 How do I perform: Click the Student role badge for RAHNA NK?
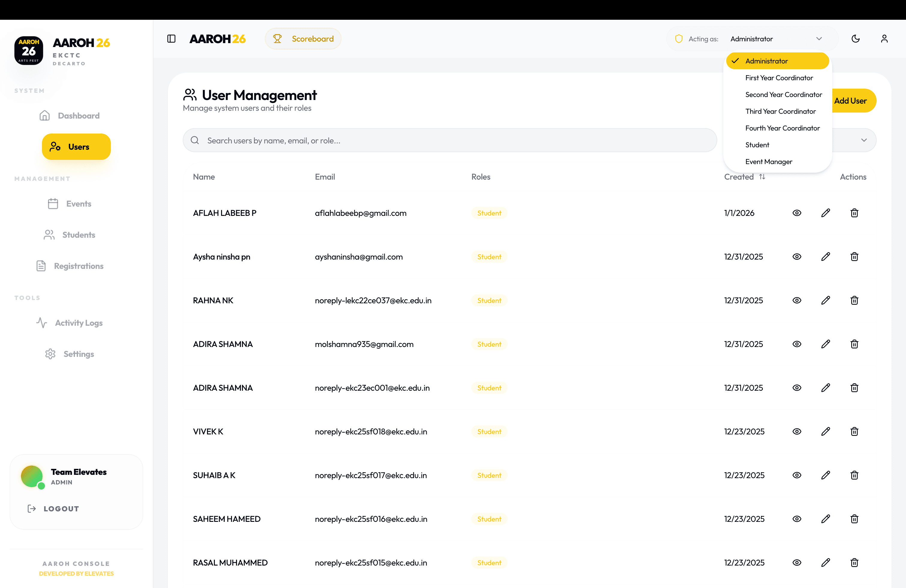pyautogui.click(x=489, y=301)
